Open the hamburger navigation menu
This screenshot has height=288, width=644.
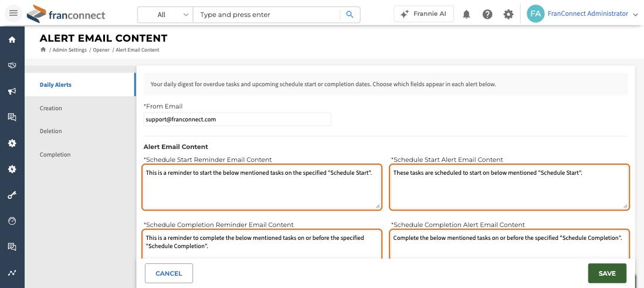pyautogui.click(x=13, y=13)
